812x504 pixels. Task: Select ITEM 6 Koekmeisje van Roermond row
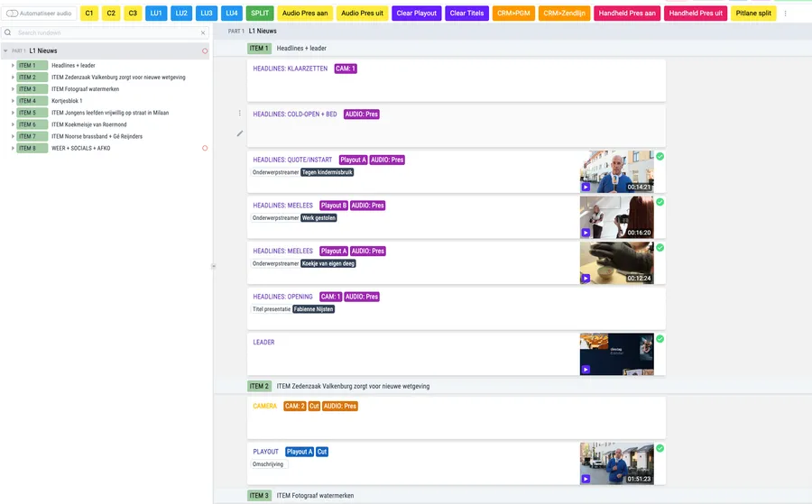106,124
